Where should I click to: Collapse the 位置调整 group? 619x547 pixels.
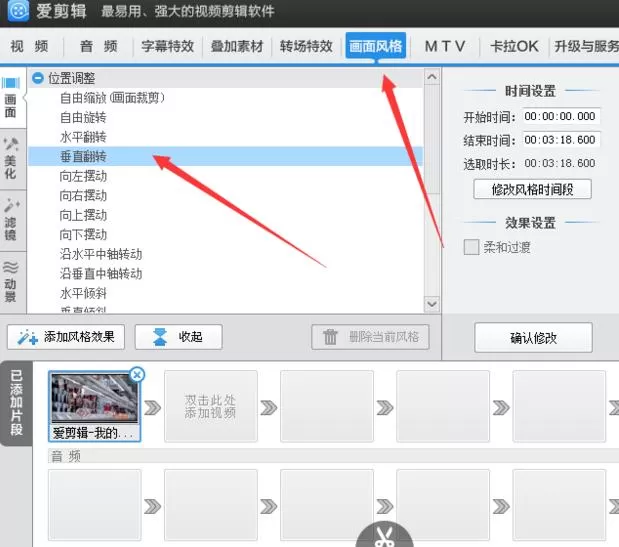pyautogui.click(x=38, y=78)
